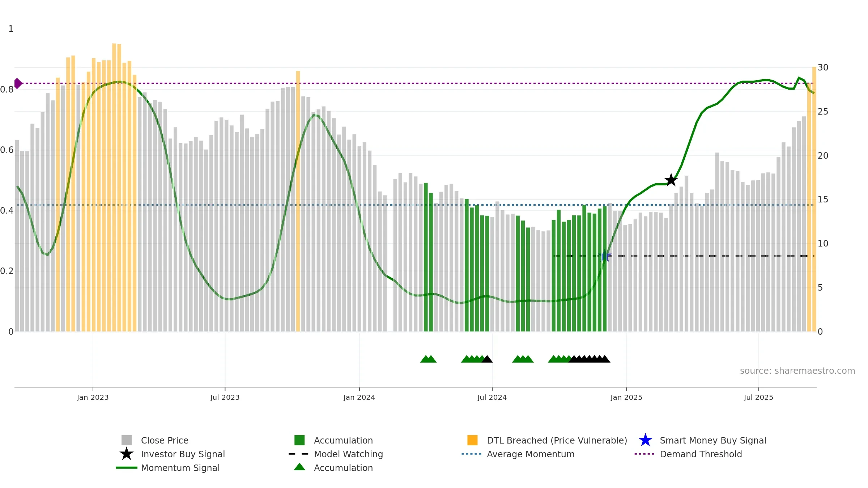This screenshot has height=488, width=868.
Task: Click the Jul 2023 axis label
Action: [225, 397]
